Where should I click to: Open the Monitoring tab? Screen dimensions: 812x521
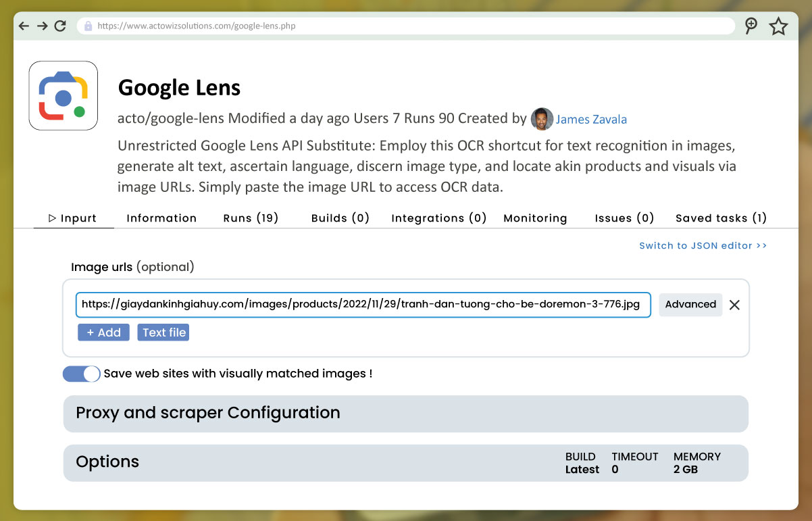click(535, 218)
